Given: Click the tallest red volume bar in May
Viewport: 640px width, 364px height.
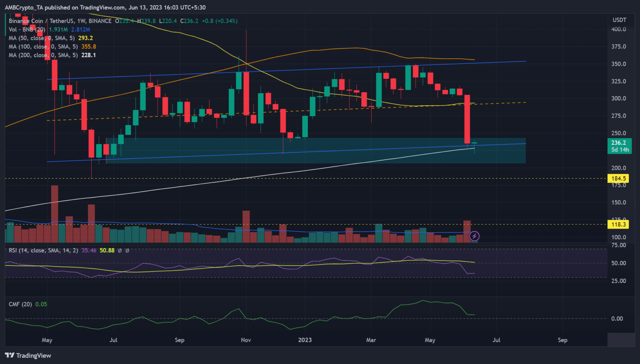Looking at the screenshot, I should 55,213.
